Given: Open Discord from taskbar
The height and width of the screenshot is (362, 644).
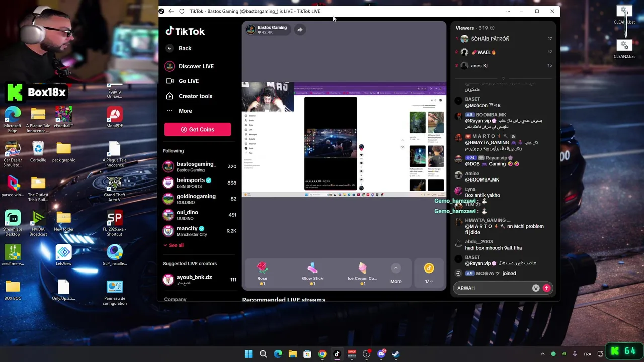Looking at the screenshot, I should click(381, 354).
